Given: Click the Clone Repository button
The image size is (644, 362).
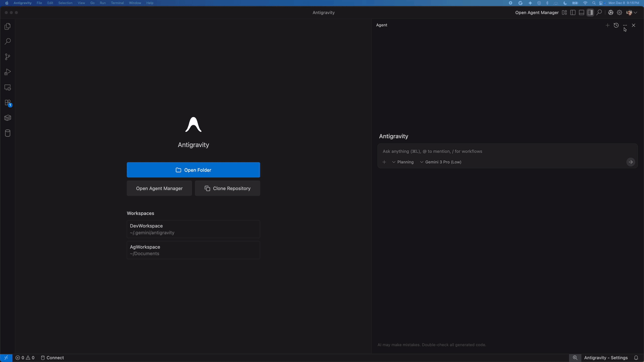Looking at the screenshot, I should pyautogui.click(x=227, y=189).
